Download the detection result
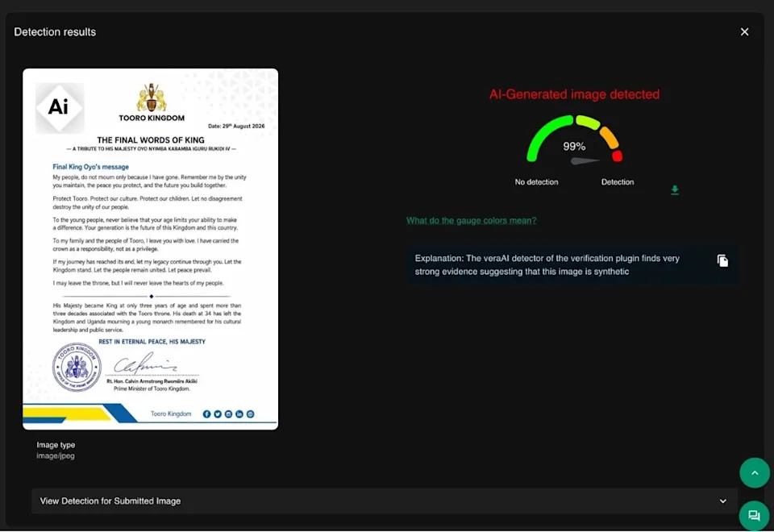774x532 pixels. coord(675,190)
